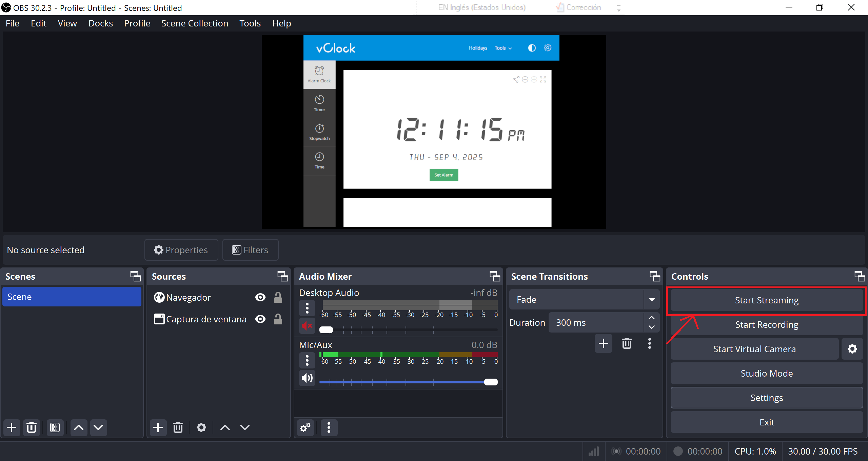Open virtual camera settings gear

point(852,349)
